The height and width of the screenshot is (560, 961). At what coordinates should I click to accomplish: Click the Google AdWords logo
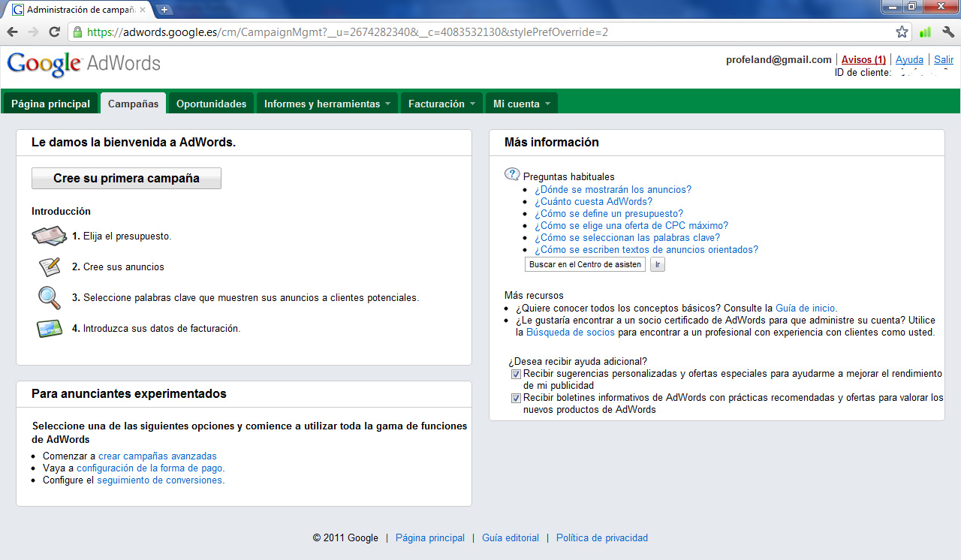pos(83,64)
